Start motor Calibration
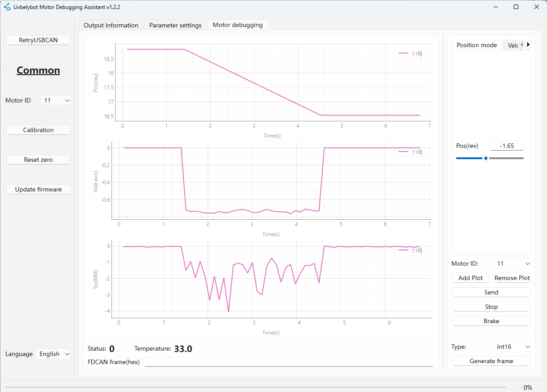Viewport: 547px width, 392px height. click(x=38, y=130)
